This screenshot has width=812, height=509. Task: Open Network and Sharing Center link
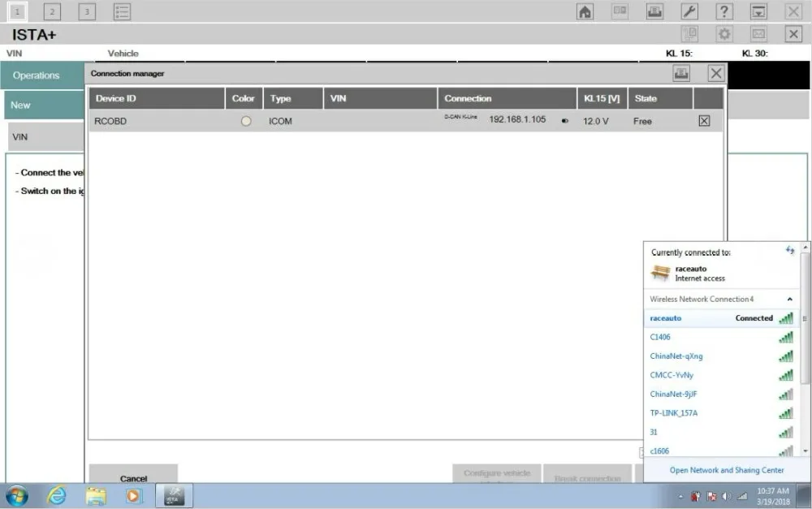pos(727,470)
